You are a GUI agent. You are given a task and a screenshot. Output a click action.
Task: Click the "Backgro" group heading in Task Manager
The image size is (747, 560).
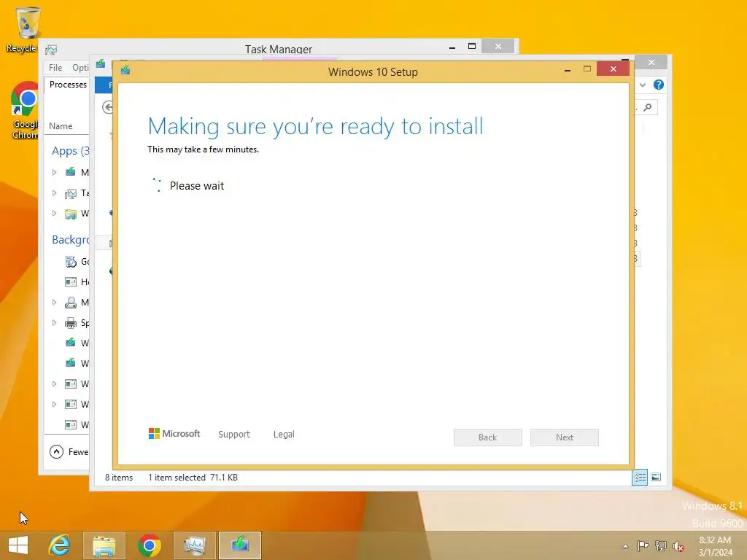pos(71,239)
